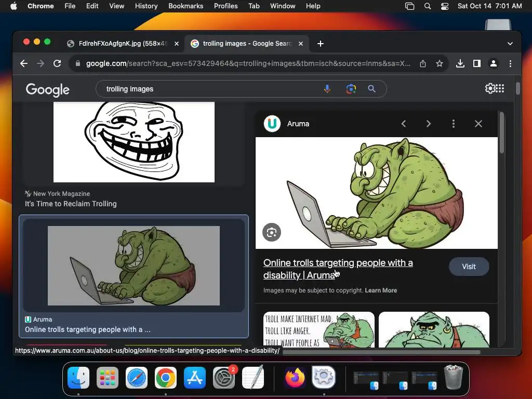Screen dimensions: 532x399
Task: Open the File menu
Action: click(x=70, y=6)
